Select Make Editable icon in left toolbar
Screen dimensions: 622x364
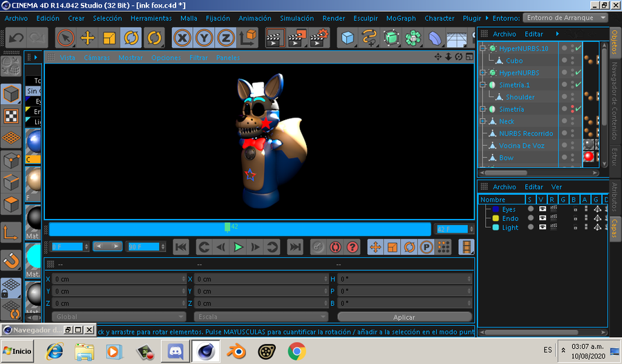10,66
